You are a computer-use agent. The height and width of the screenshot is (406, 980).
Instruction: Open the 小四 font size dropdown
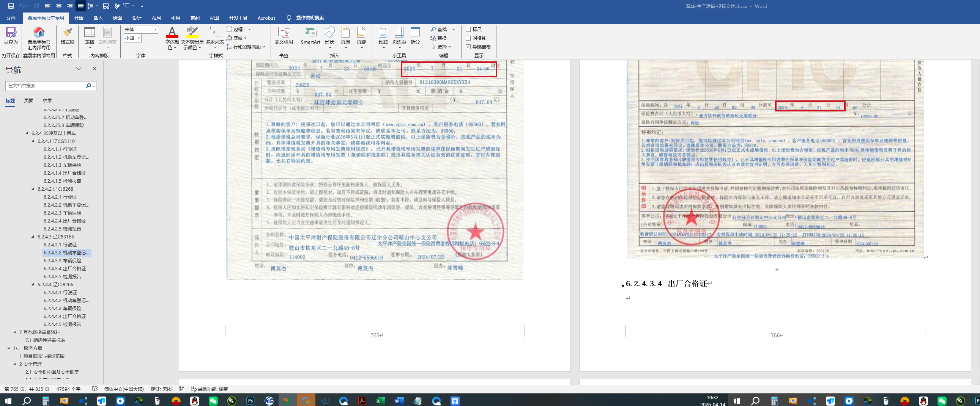click(139, 38)
